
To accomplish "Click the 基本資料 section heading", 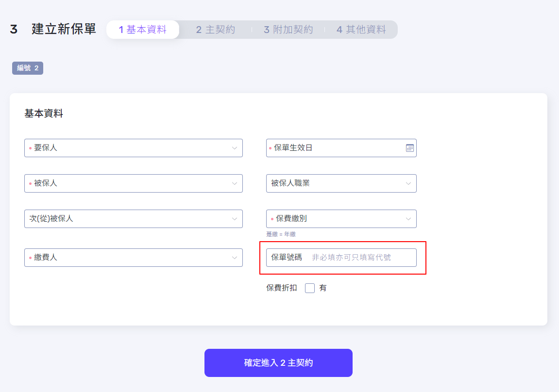I will point(44,114).
